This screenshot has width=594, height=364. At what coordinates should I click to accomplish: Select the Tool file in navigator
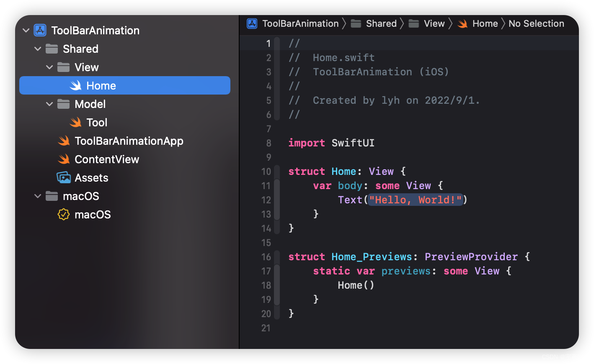[x=97, y=123]
